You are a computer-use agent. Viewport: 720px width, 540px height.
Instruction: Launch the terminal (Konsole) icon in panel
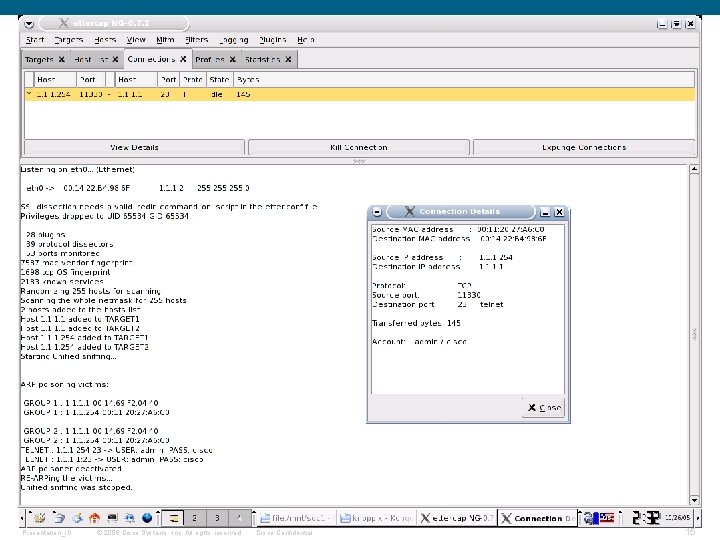[112, 518]
